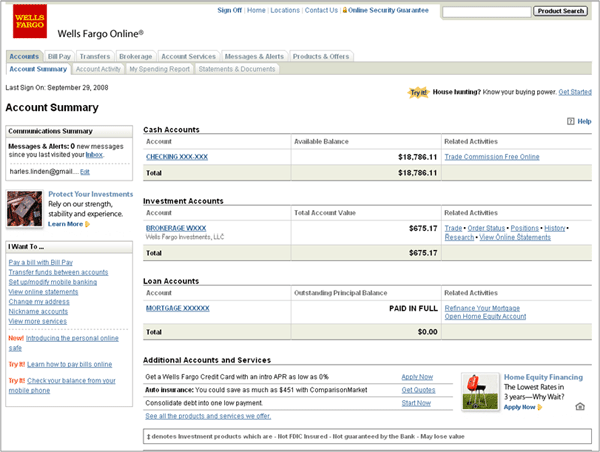Click the Trade link for brokerage

(x=453, y=228)
